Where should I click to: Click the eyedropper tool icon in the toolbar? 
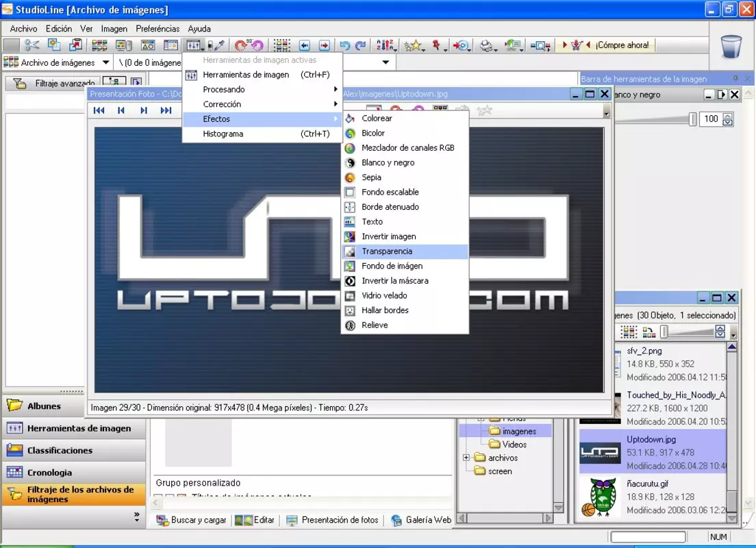[219, 45]
